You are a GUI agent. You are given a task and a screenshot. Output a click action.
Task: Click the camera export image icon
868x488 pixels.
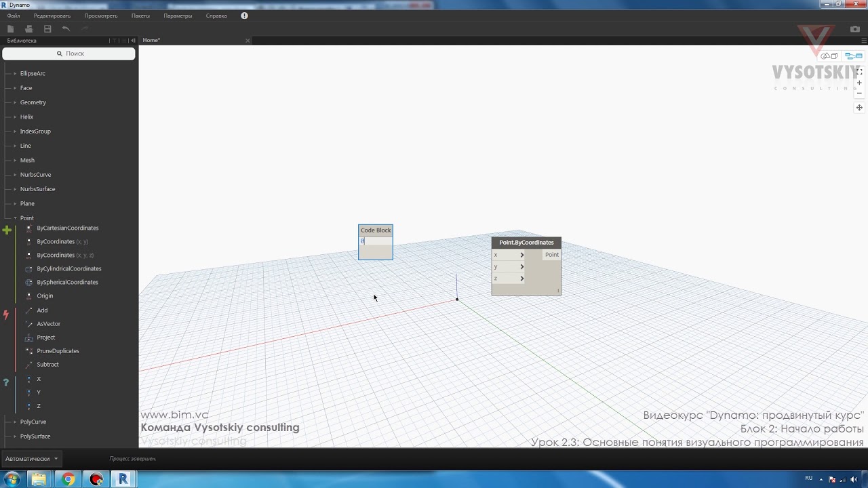855,29
